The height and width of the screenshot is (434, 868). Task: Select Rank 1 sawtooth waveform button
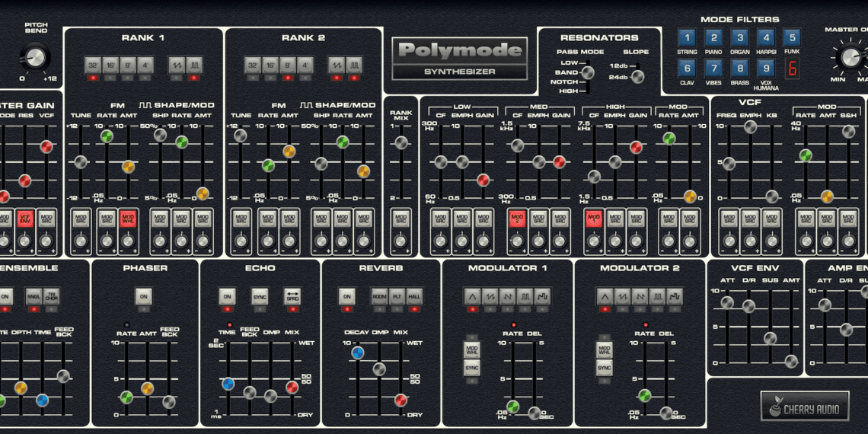(x=177, y=65)
